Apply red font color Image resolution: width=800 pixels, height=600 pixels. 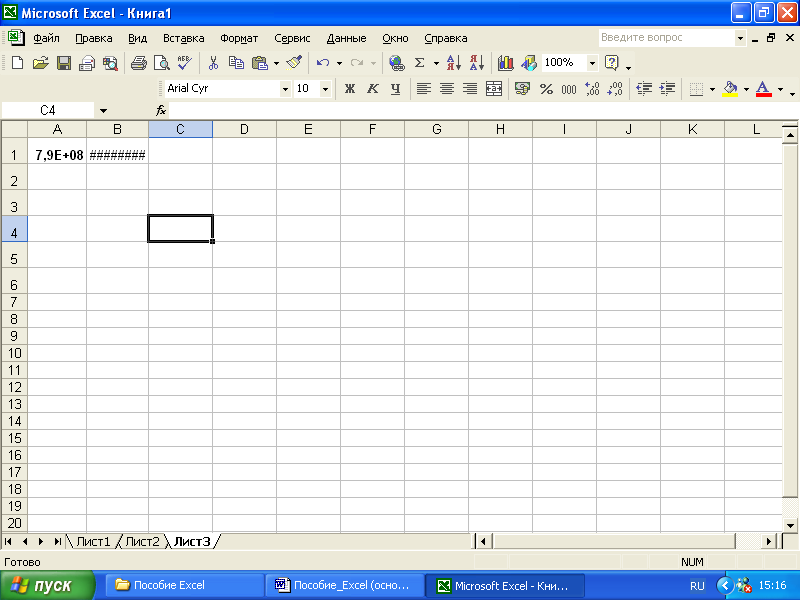pyautogui.click(x=763, y=89)
